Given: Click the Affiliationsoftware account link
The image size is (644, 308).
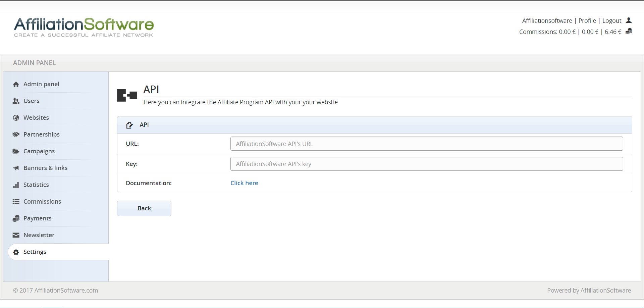Looking at the screenshot, I should tap(547, 21).
